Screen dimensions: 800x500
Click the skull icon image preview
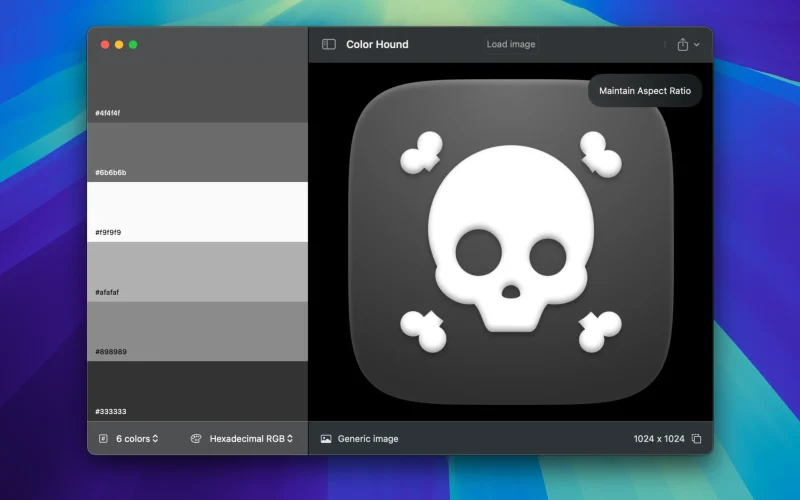click(x=511, y=242)
